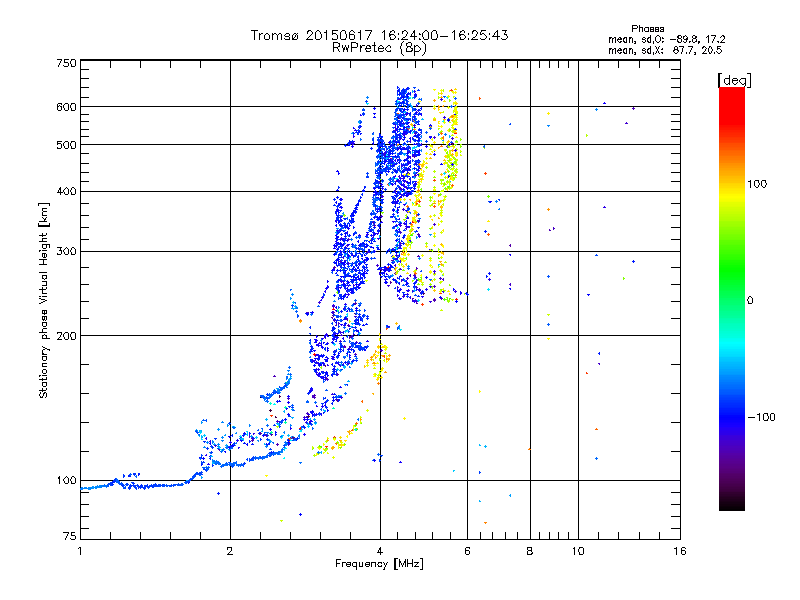Image resolution: width=800 pixels, height=600 pixels.
Task: Click the "[deg]" colorbar unit label
Action: click(x=734, y=80)
